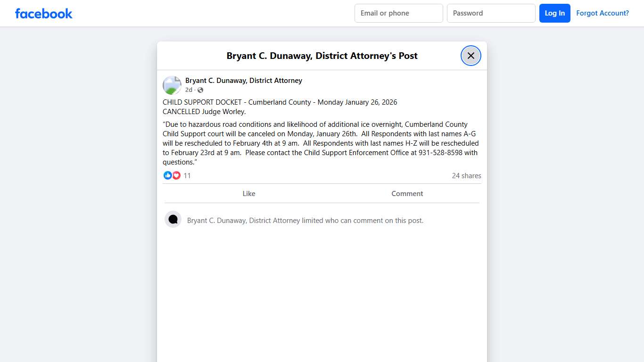644x362 pixels.
Task: Click the globe public audience icon
Action: (200, 90)
